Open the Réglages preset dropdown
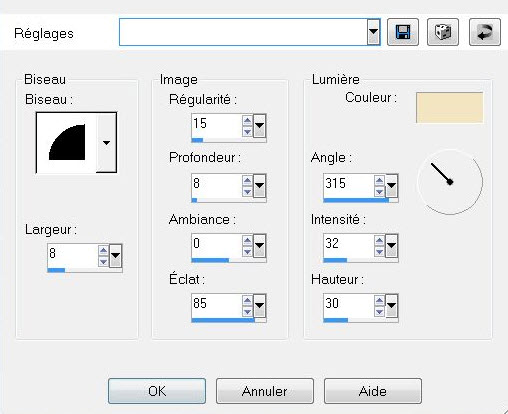This screenshot has width=508, height=414. pyautogui.click(x=373, y=32)
